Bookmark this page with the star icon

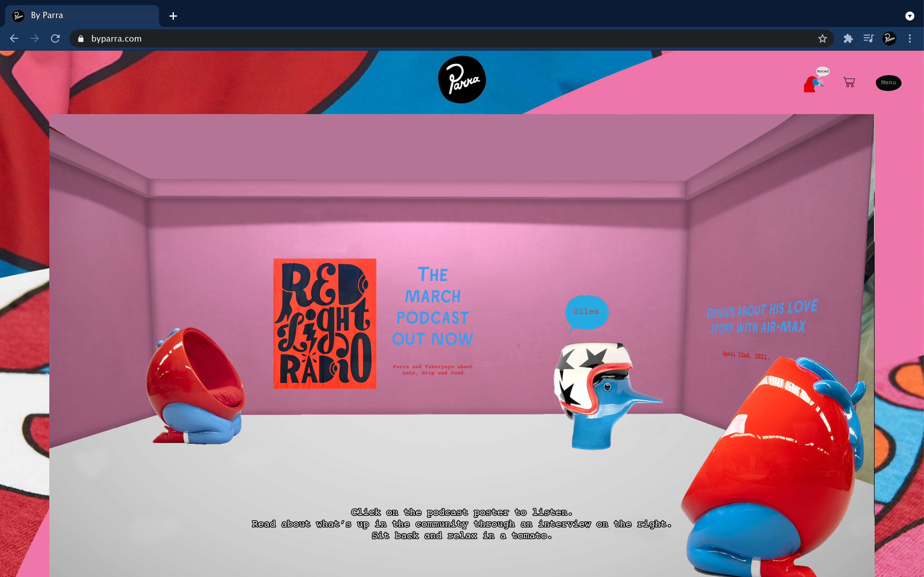(x=822, y=38)
